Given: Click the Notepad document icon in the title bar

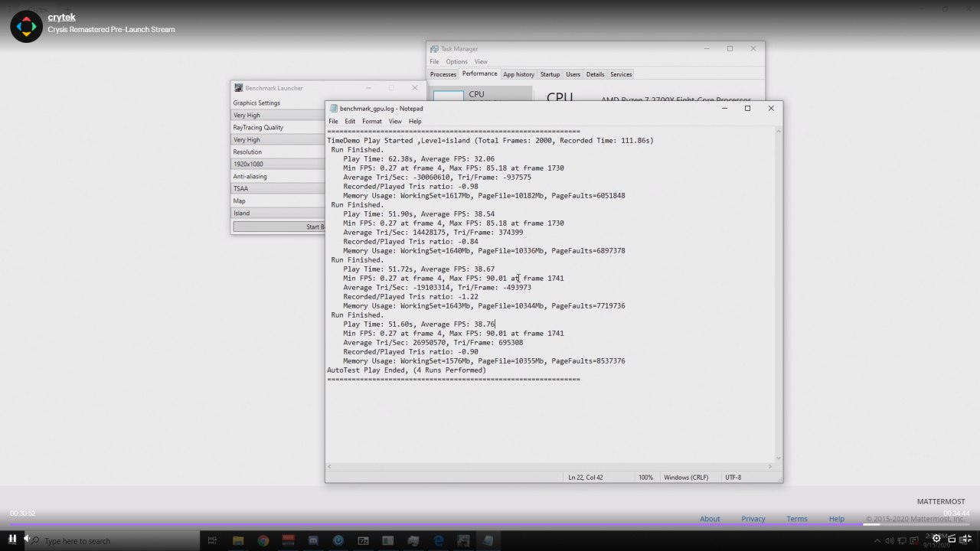Looking at the screenshot, I should point(333,108).
